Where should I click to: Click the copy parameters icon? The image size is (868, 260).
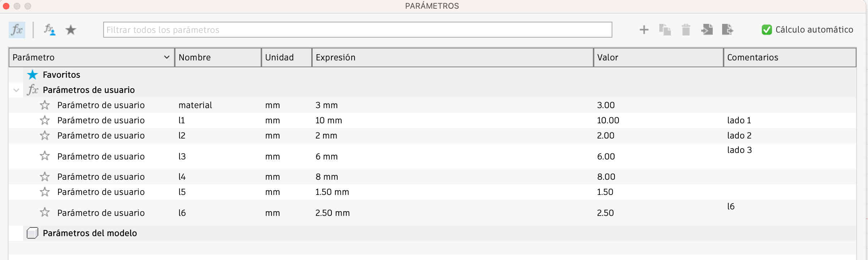(x=665, y=30)
